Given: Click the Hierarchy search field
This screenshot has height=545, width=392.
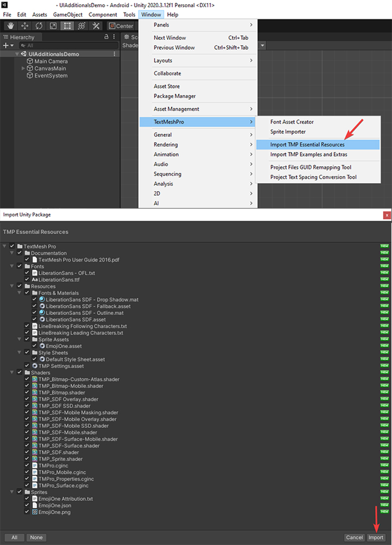Looking at the screenshot, I should coord(69,46).
